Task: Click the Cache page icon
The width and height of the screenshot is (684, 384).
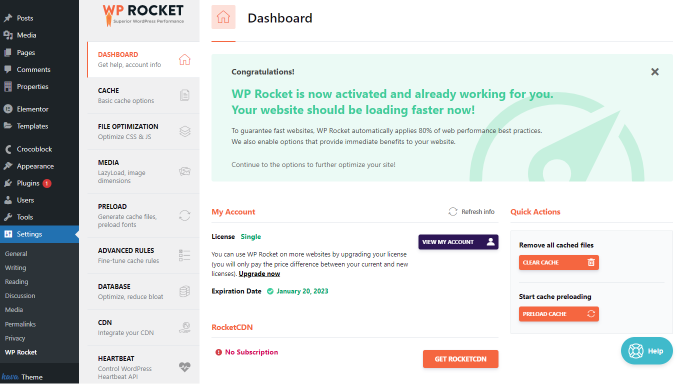Action: [x=185, y=95]
